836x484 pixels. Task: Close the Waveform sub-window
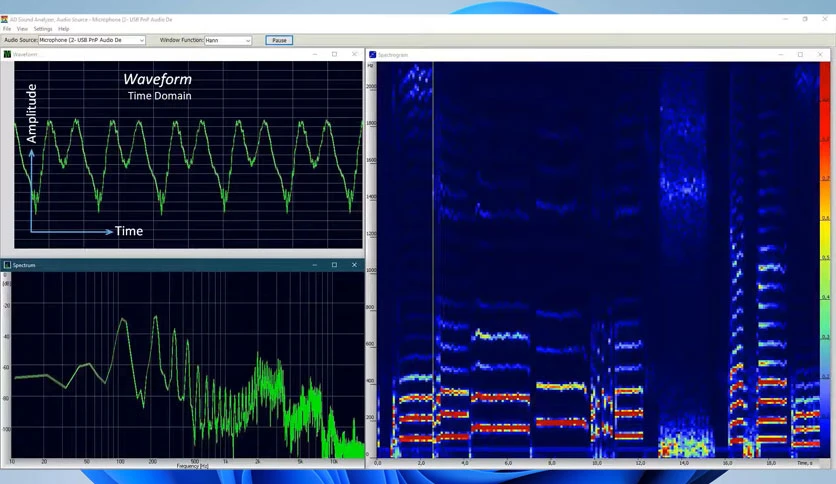tap(354, 54)
